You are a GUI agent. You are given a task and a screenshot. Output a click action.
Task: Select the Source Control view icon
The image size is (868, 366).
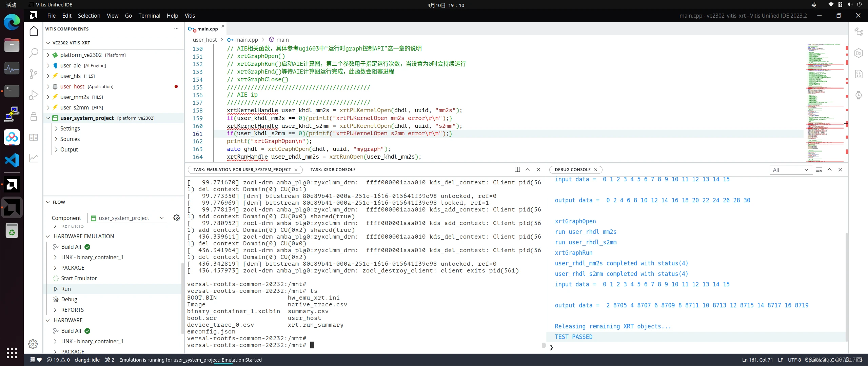point(34,74)
